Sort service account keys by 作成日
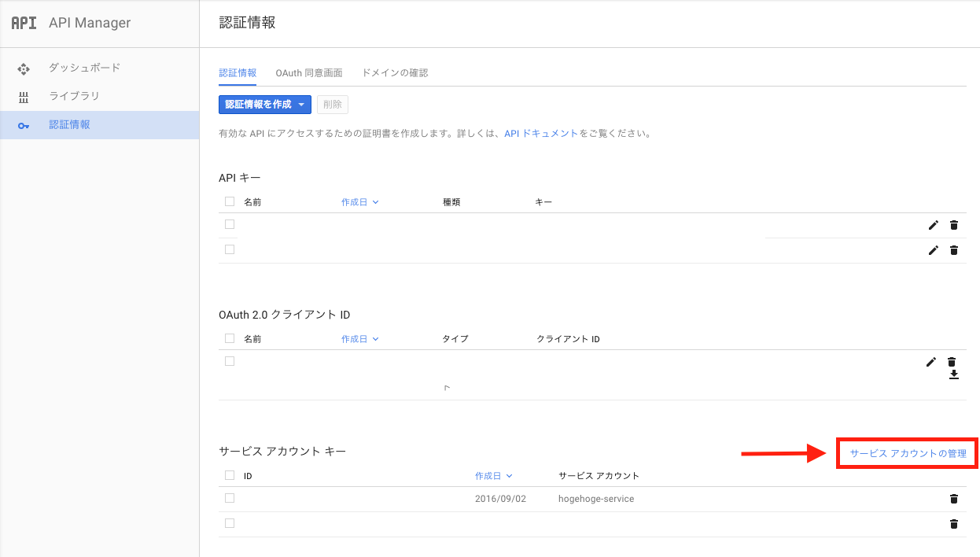The height and width of the screenshot is (557, 980). [x=488, y=475]
